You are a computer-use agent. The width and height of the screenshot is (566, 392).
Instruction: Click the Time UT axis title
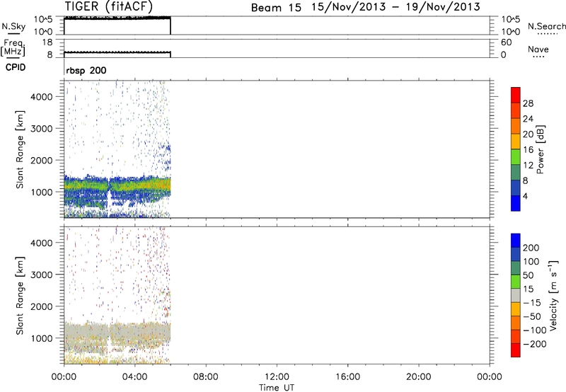click(x=277, y=388)
